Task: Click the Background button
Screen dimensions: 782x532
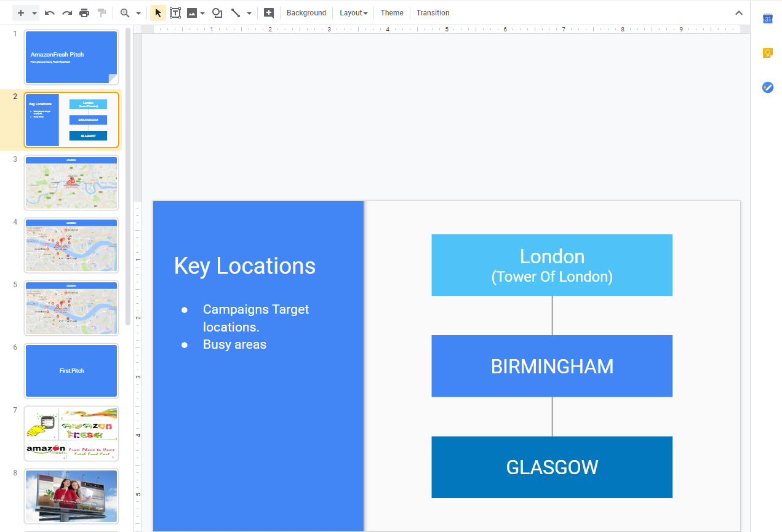Action: coord(306,13)
